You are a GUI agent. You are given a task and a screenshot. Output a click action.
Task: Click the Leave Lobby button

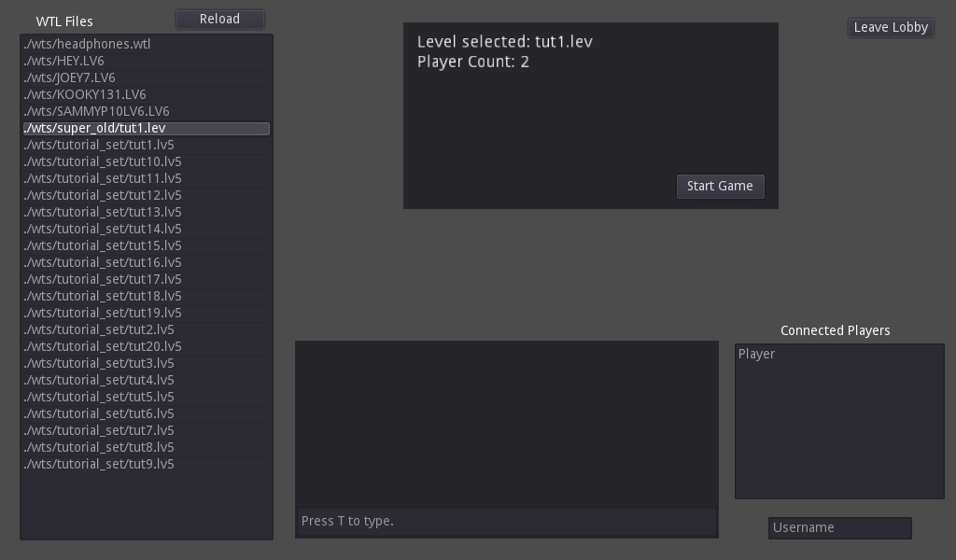pos(890,27)
